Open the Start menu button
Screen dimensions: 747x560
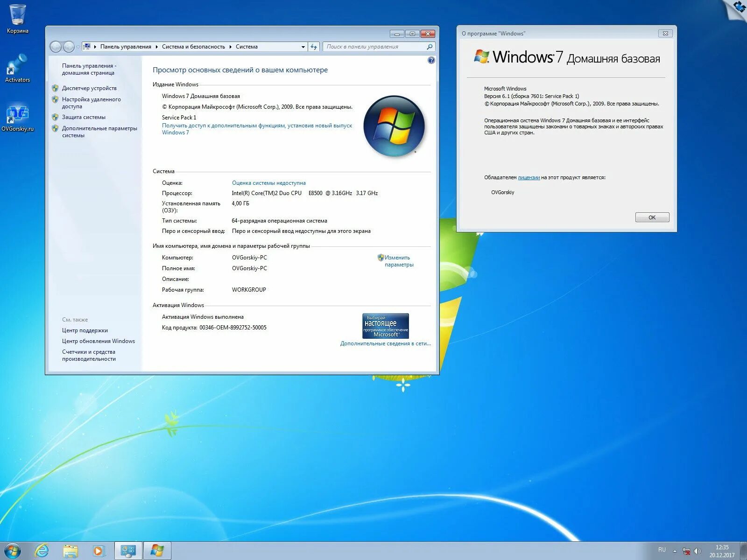click(x=13, y=551)
